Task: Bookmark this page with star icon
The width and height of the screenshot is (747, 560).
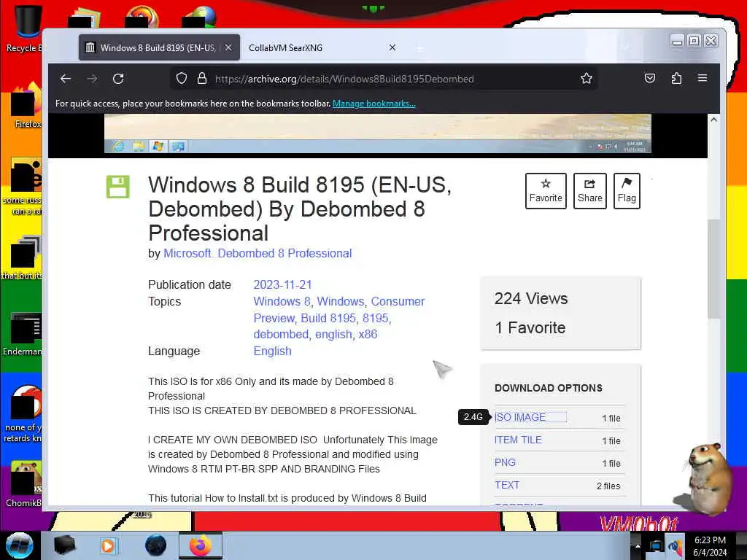Action: (x=587, y=79)
